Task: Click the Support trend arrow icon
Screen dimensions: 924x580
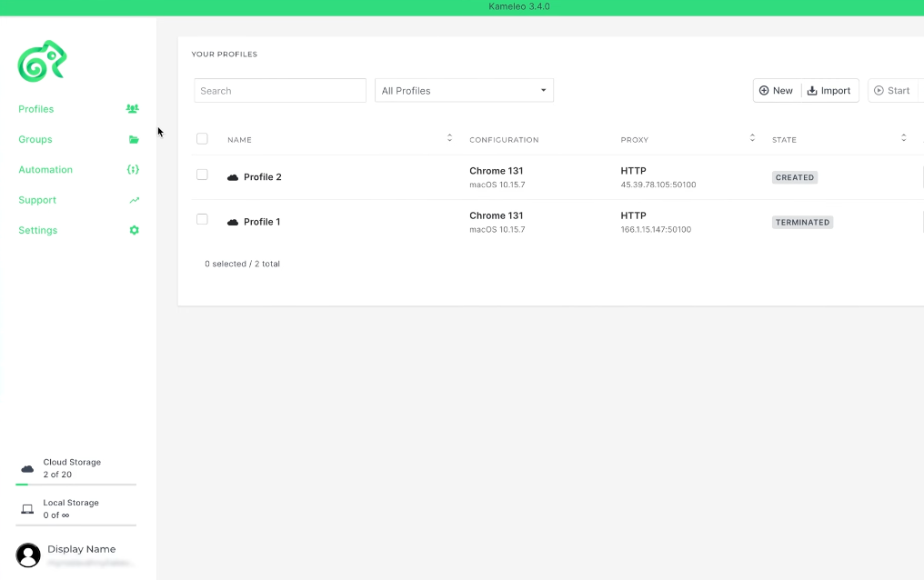Action: click(134, 200)
